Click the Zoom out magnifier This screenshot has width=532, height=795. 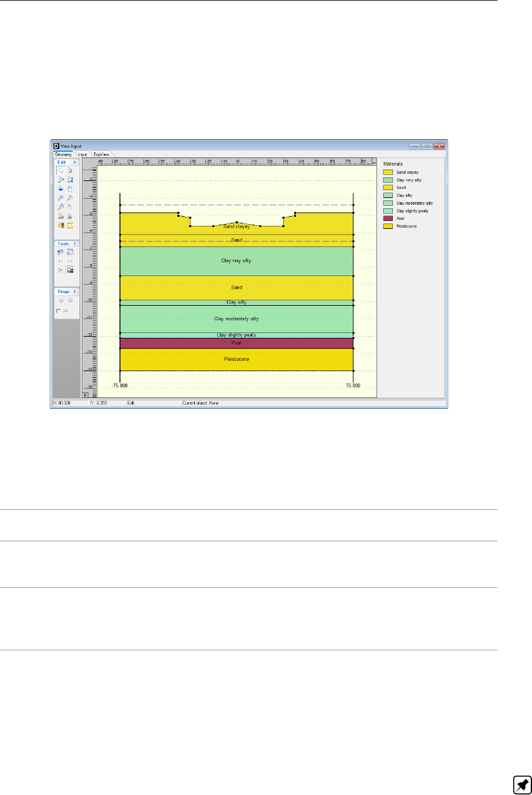click(x=70, y=198)
